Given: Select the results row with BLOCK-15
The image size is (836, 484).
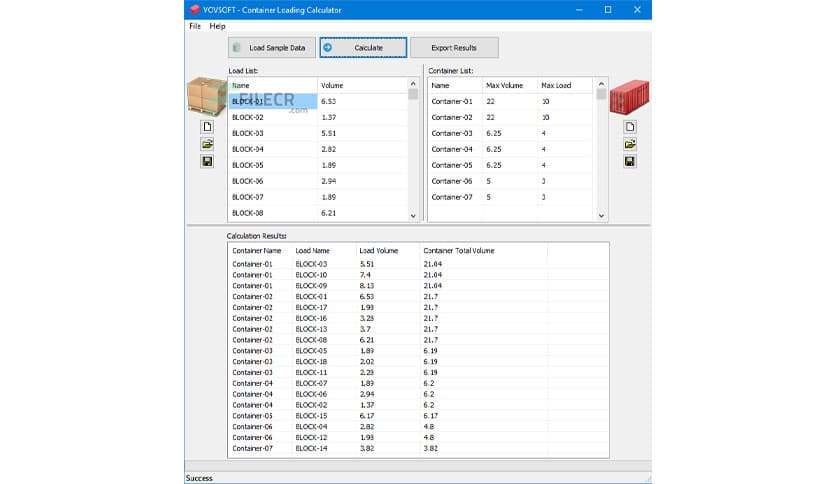Looking at the screenshot, I should pos(418,416).
